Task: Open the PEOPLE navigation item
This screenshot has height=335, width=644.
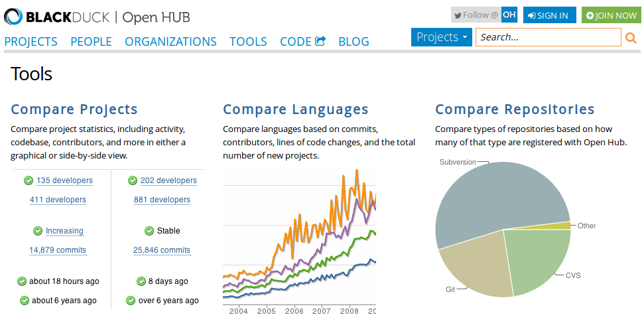Action: (x=91, y=42)
